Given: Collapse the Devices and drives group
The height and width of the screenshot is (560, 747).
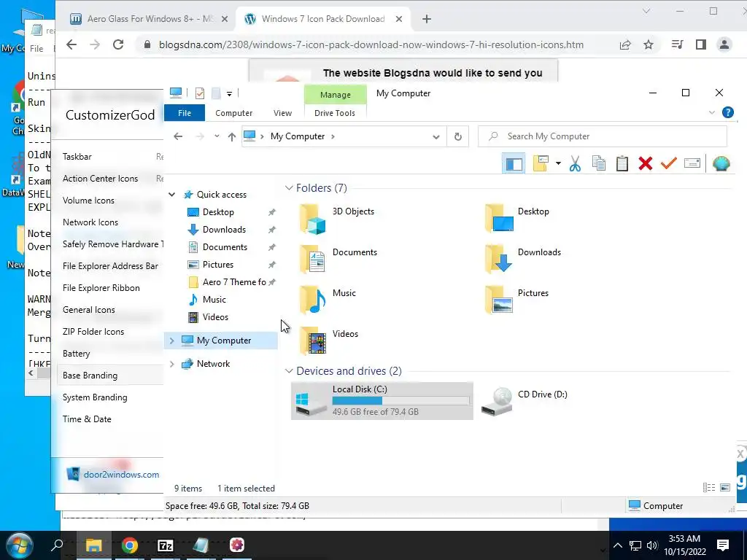Looking at the screenshot, I should tap(289, 371).
